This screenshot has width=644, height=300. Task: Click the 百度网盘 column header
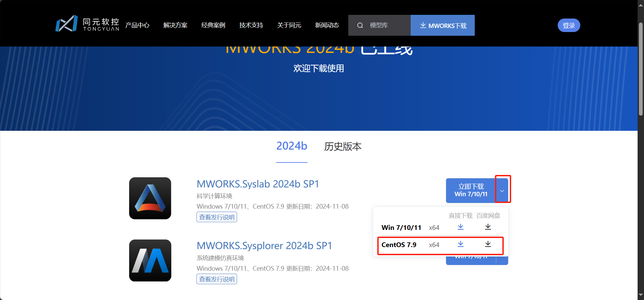click(x=488, y=215)
